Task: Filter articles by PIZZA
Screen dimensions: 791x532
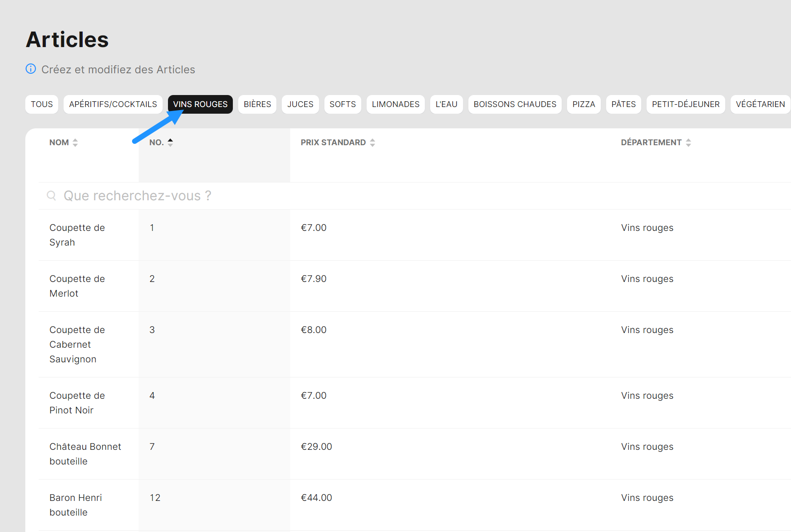Action: click(583, 104)
